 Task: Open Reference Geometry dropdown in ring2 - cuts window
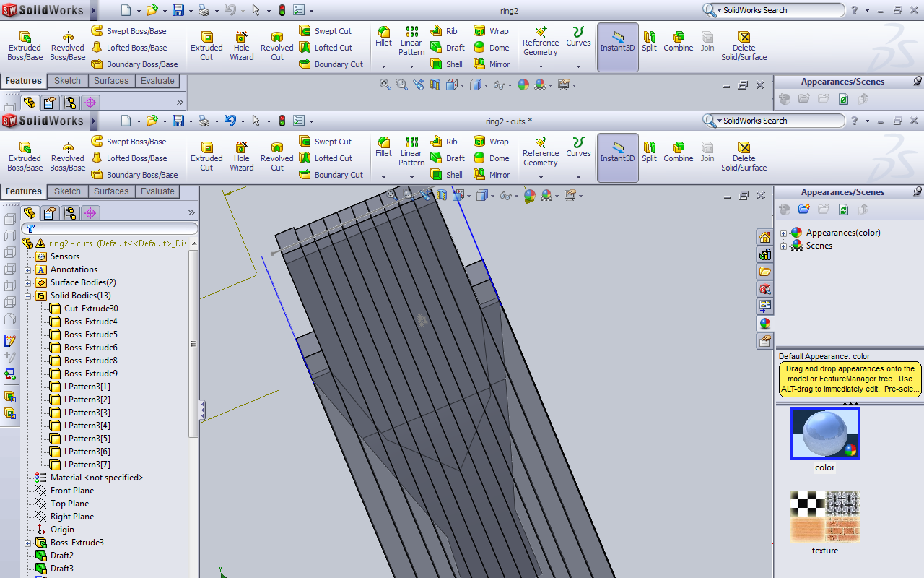pos(541,176)
